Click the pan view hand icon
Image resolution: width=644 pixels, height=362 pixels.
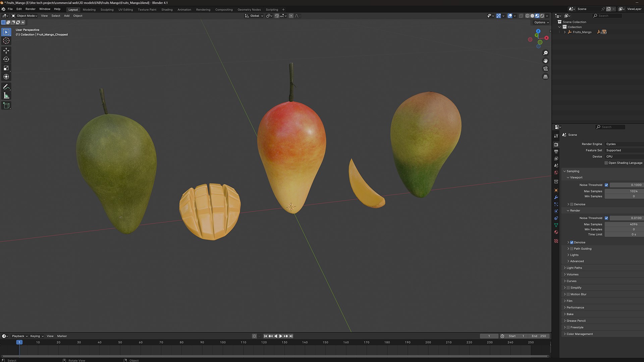pyautogui.click(x=545, y=61)
